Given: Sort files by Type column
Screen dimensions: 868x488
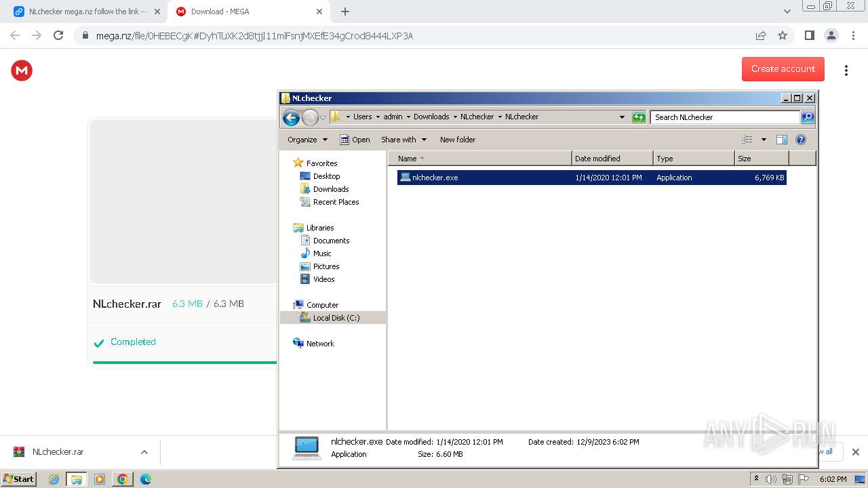Looking at the screenshot, I should (694, 159).
